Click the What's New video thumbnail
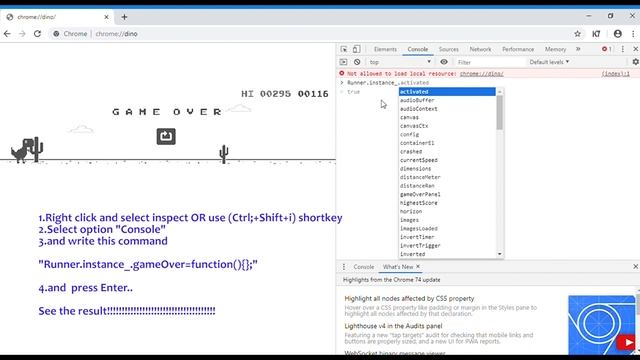 (x=602, y=324)
